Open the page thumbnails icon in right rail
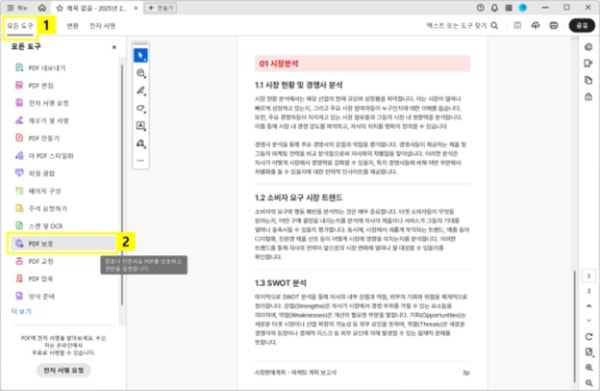 [x=589, y=80]
